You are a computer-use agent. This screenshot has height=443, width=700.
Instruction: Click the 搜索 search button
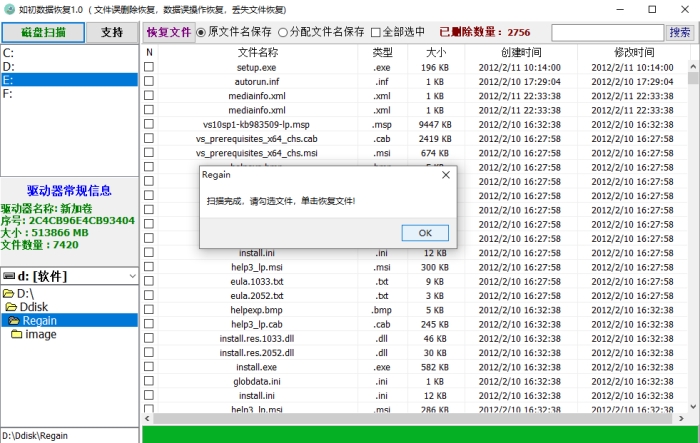[x=679, y=32]
